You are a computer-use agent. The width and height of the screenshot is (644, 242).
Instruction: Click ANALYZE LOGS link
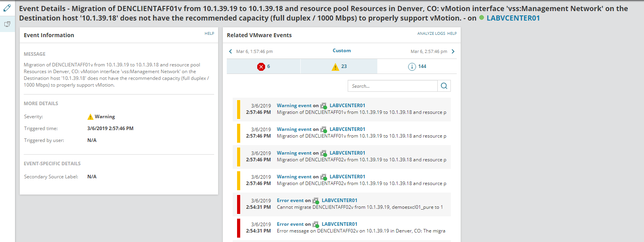click(x=431, y=34)
